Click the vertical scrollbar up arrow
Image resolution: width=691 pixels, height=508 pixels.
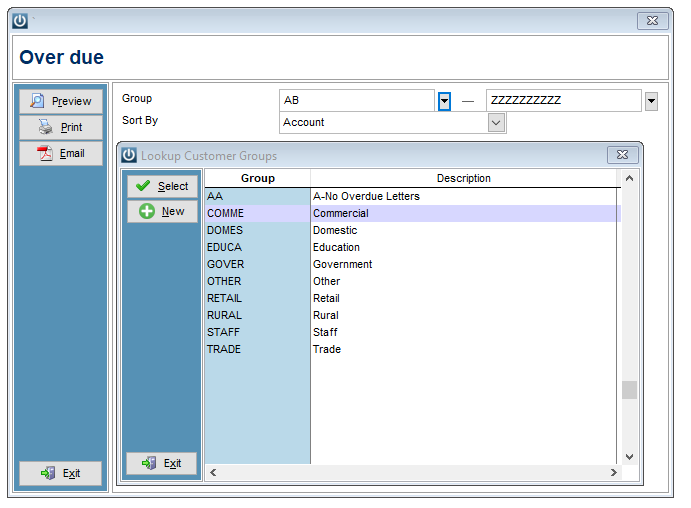click(629, 178)
